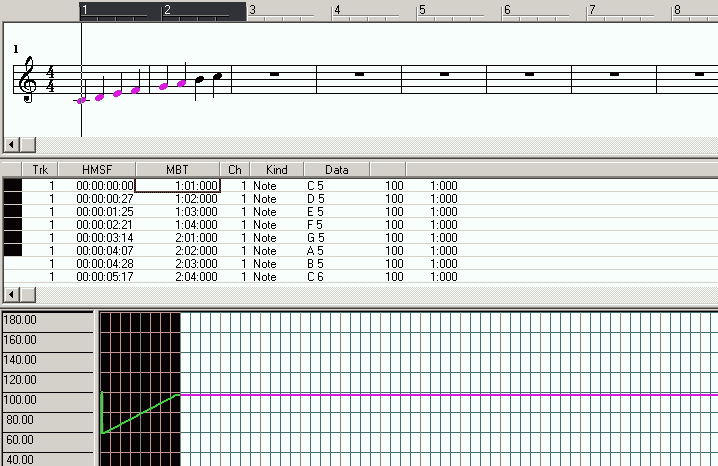Click the event list scroll-left arrow

pyautogui.click(x=11, y=294)
